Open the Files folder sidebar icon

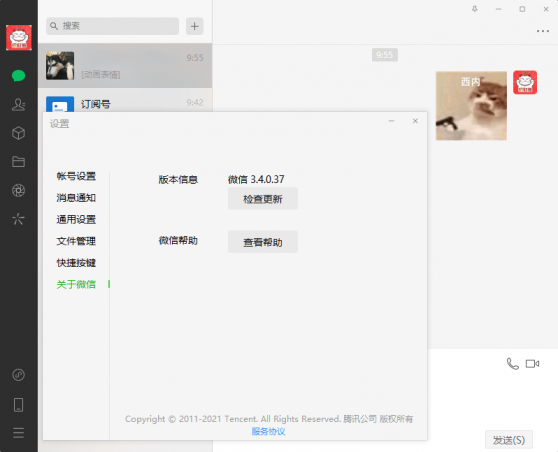(x=19, y=162)
